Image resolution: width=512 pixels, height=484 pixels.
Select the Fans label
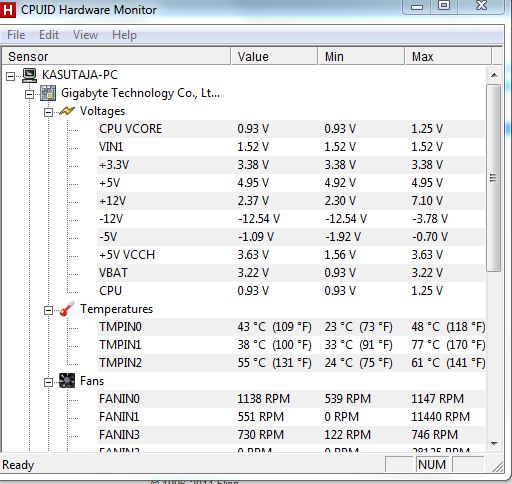[x=92, y=381]
